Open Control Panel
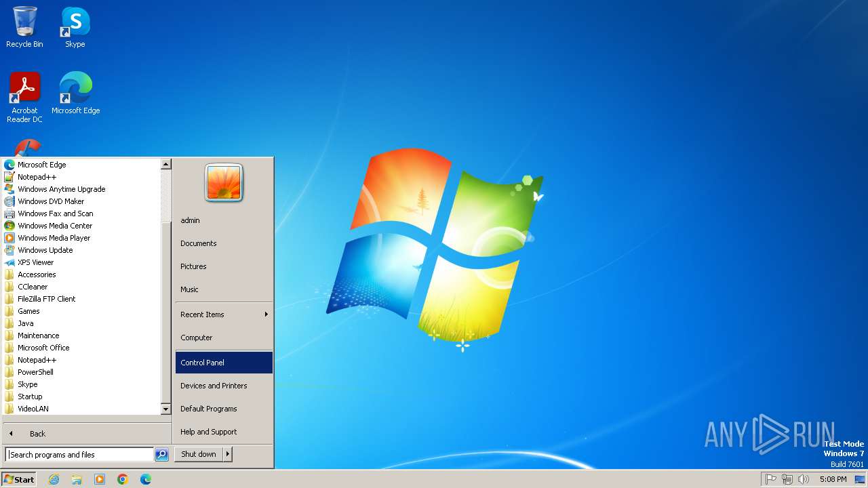The width and height of the screenshot is (868, 488). click(224, 363)
